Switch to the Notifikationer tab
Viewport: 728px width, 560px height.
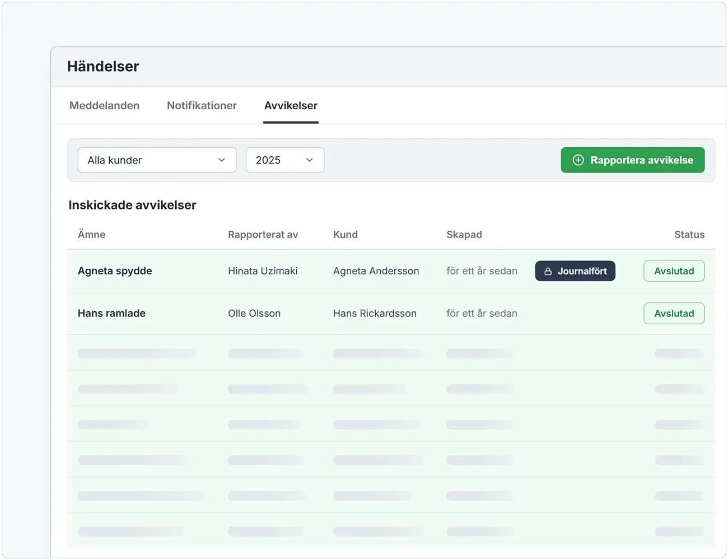click(202, 105)
